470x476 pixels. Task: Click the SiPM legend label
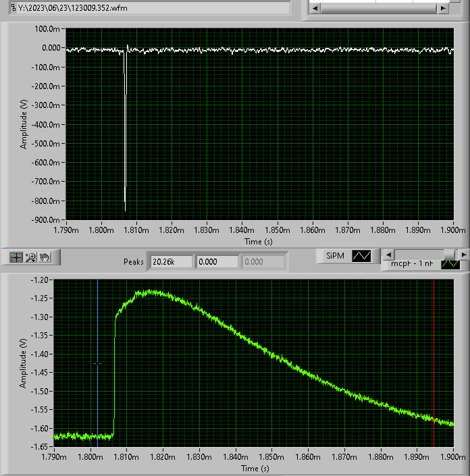pyautogui.click(x=336, y=256)
